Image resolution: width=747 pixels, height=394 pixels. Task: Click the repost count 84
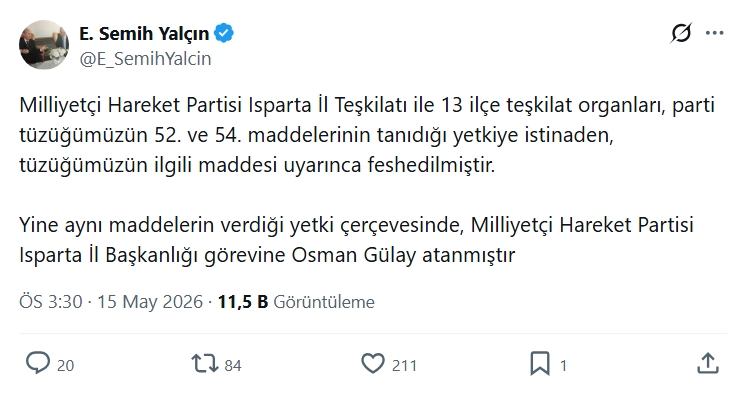click(233, 365)
